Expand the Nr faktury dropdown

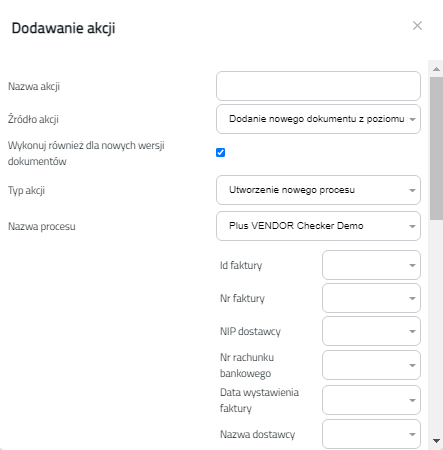371,298
